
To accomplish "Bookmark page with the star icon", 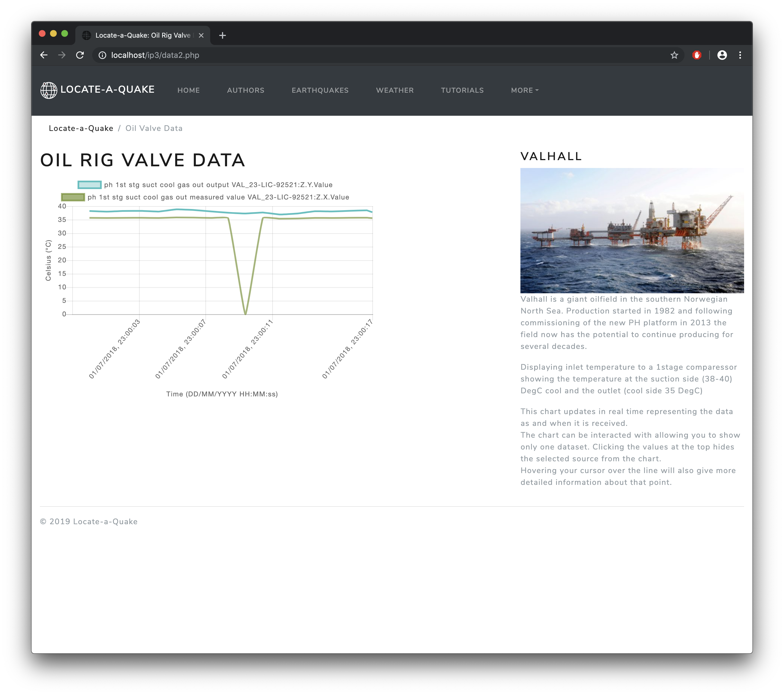I will 674,55.
